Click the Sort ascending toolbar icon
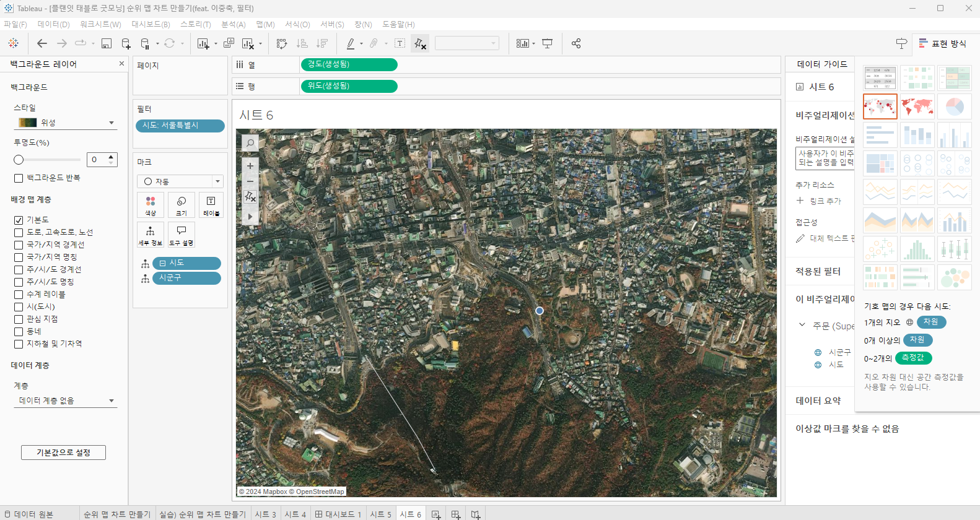Screen dimensions: 980x520 [x=302, y=43]
